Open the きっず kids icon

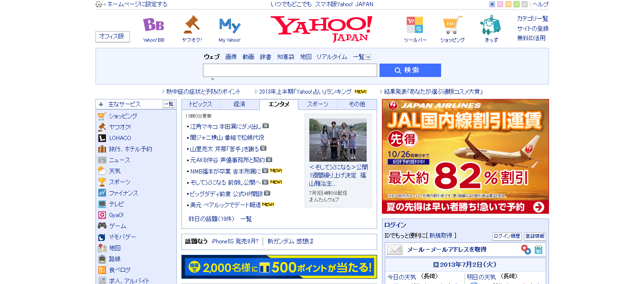(490, 25)
